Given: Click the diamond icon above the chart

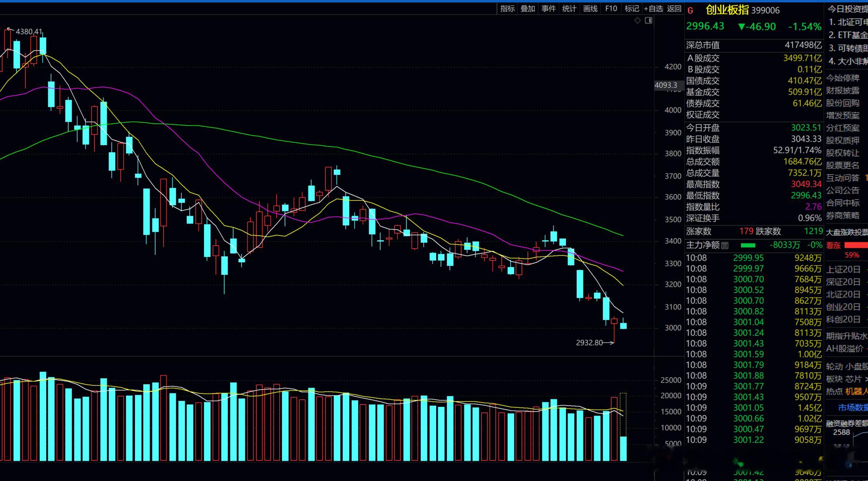Looking at the screenshot, I should point(637,21).
